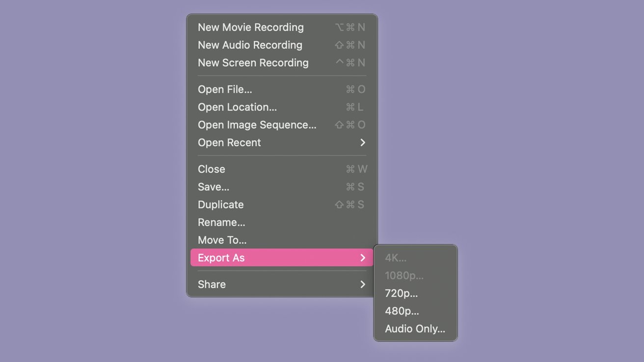
Task: Export the video as 480p
Action: click(x=402, y=310)
